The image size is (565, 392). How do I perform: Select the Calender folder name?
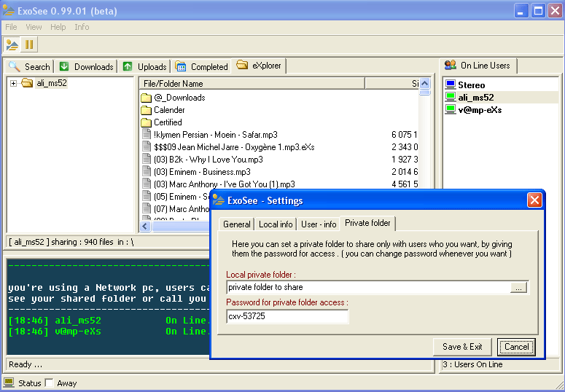(x=169, y=110)
